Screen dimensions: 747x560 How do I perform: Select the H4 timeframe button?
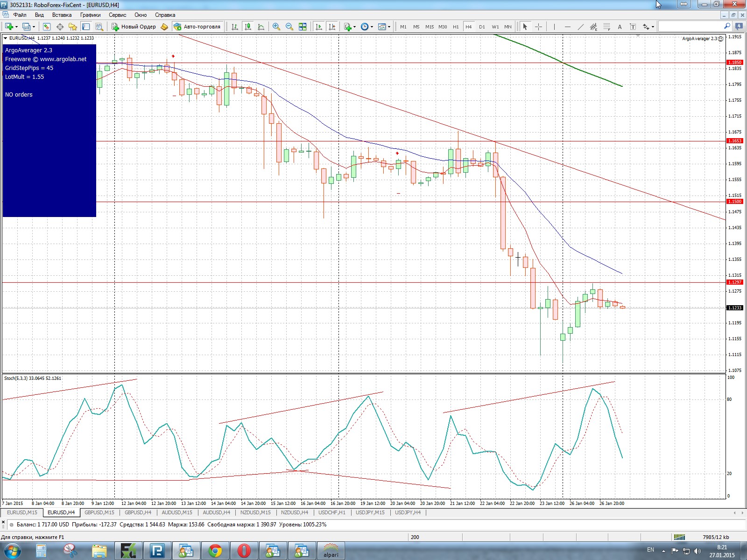coord(469,27)
